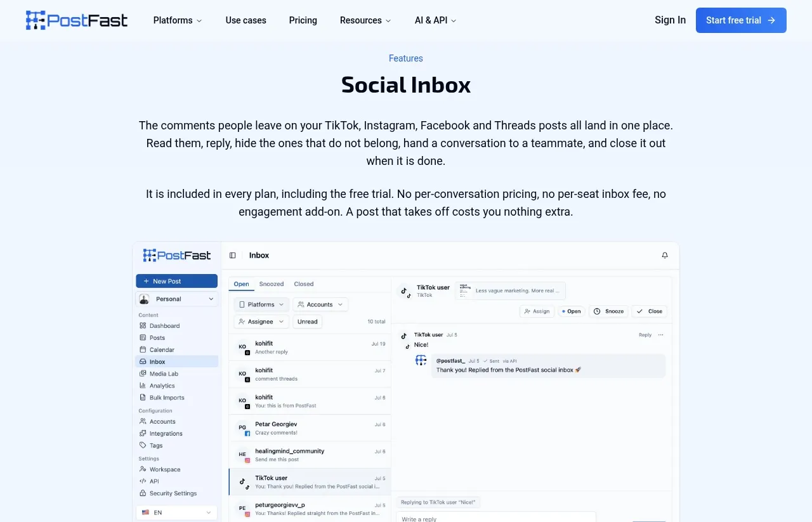This screenshot has height=522, width=812.
Task: Snooze the conversation with the Snooze button
Action: [x=609, y=311]
